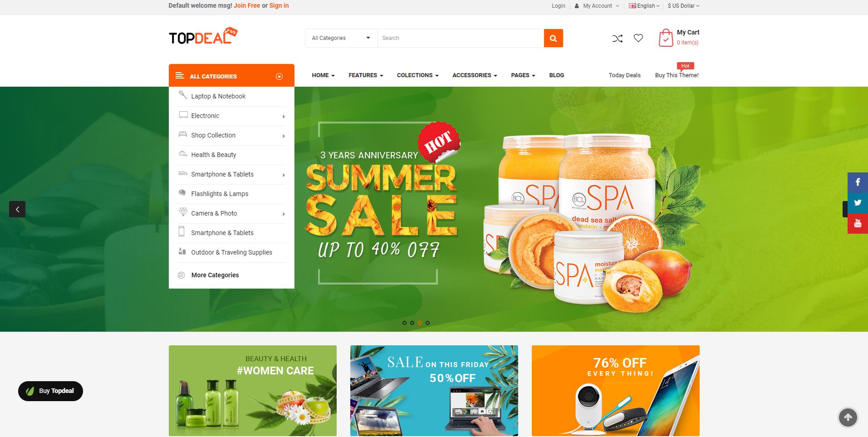The width and height of the screenshot is (868, 437).
Task: Select the first slider pagination dot
Action: (404, 323)
